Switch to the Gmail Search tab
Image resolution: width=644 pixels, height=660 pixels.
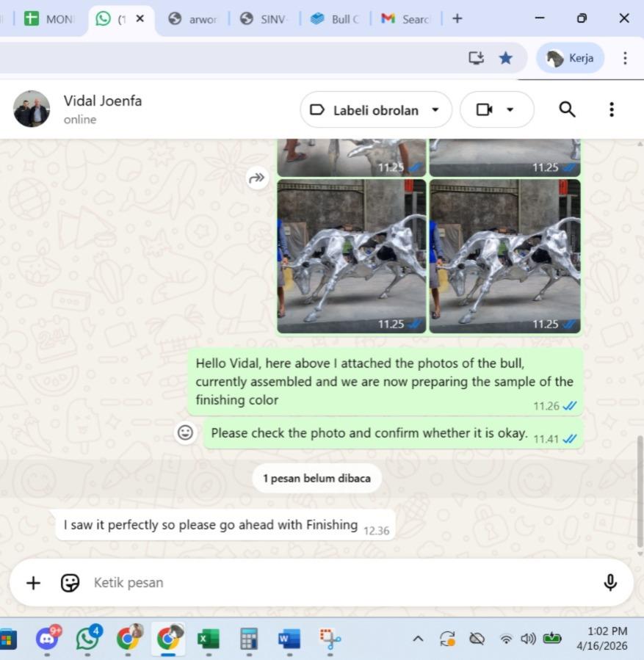pos(405,19)
